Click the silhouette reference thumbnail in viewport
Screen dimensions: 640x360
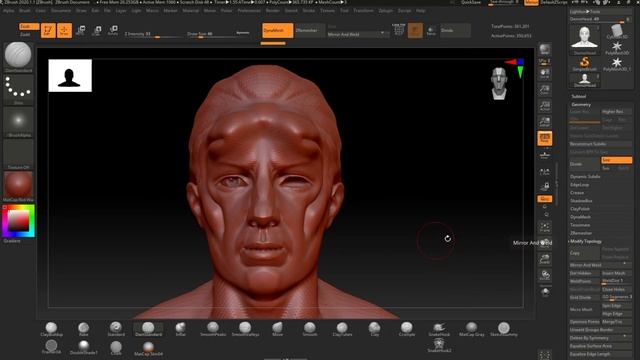[70, 76]
